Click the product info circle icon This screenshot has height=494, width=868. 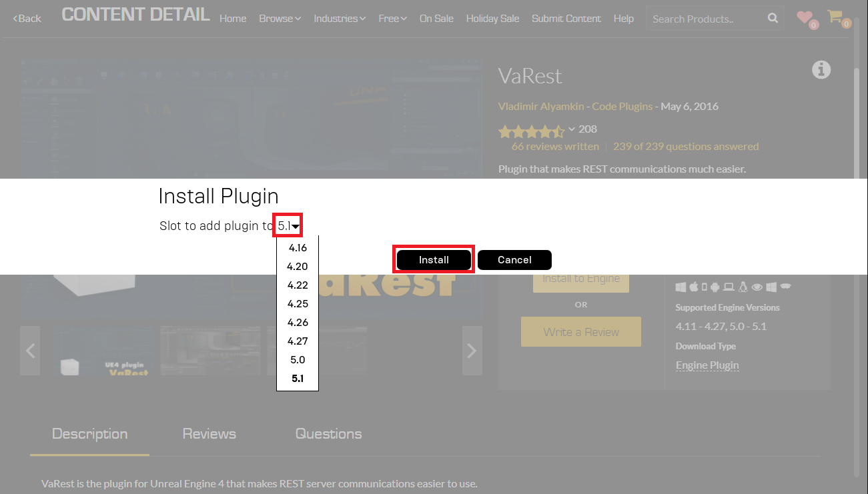coord(821,69)
